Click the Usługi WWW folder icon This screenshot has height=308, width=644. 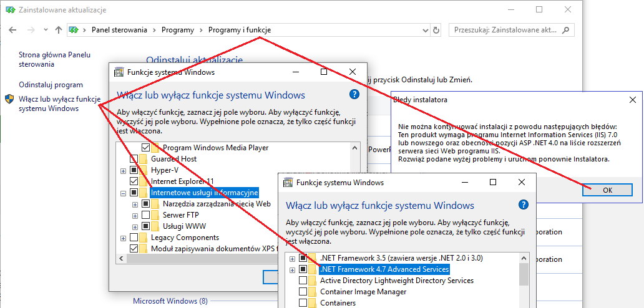(155, 226)
